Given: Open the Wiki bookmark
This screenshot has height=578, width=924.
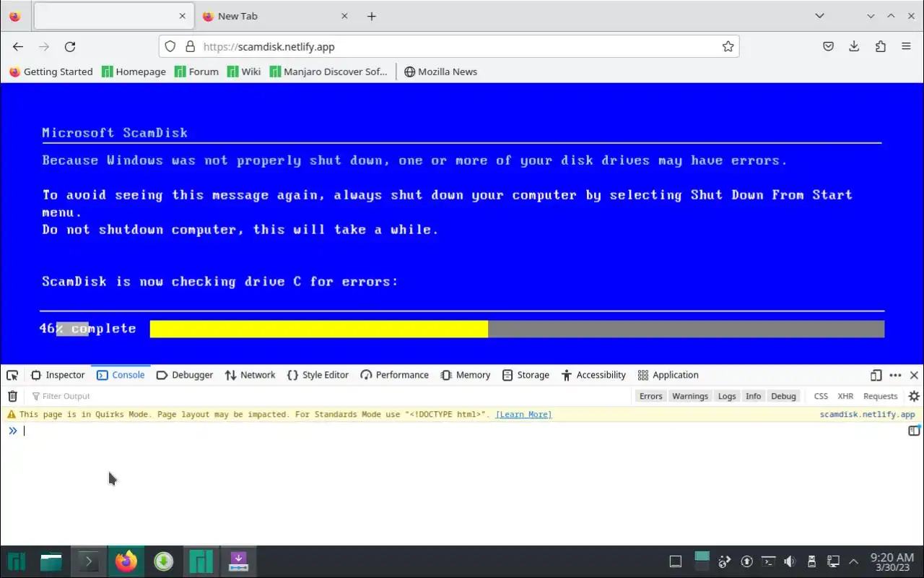Looking at the screenshot, I should (243, 72).
